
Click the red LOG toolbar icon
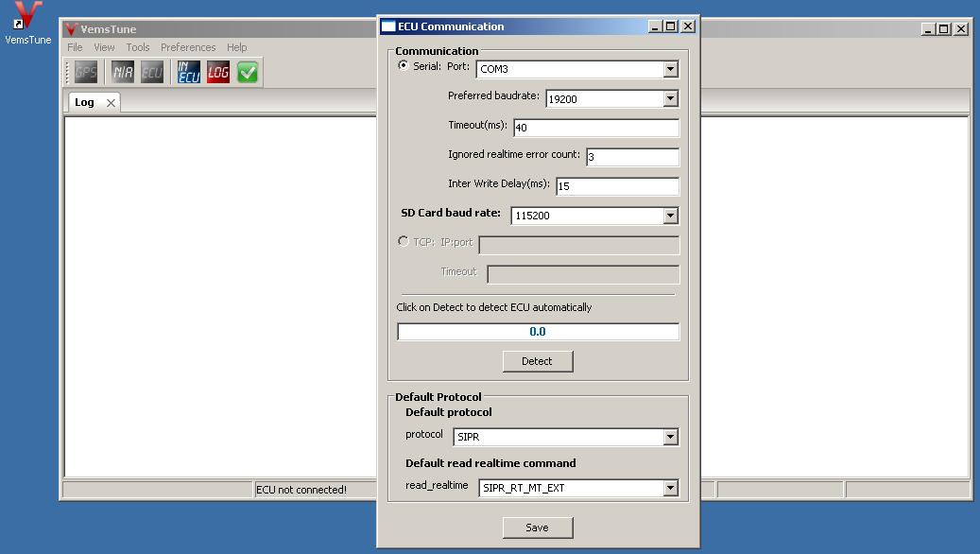(218, 73)
